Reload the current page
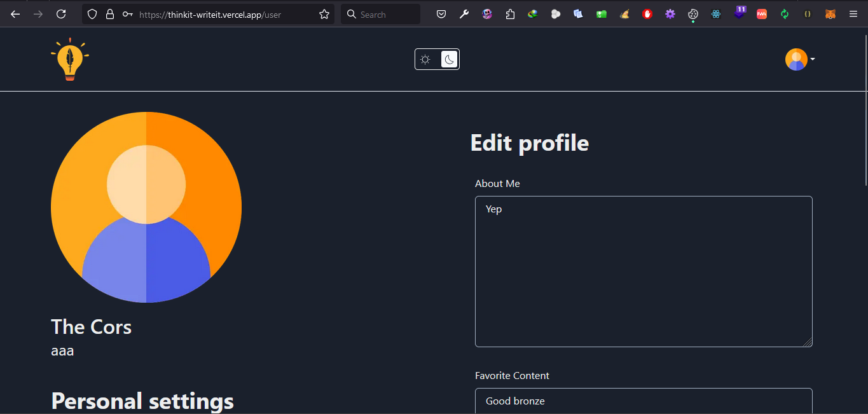 (61, 13)
